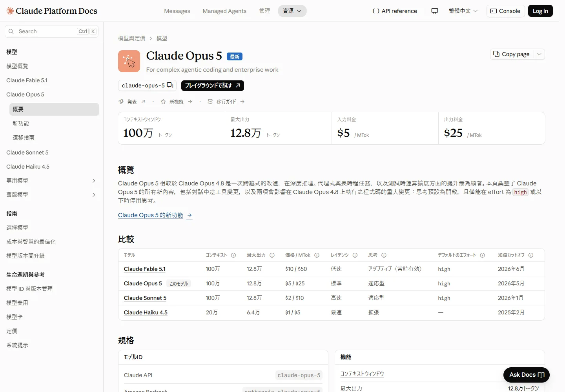Click the 模型與定價 breadcrumb
The width and height of the screenshot is (565, 392).
pos(131,38)
